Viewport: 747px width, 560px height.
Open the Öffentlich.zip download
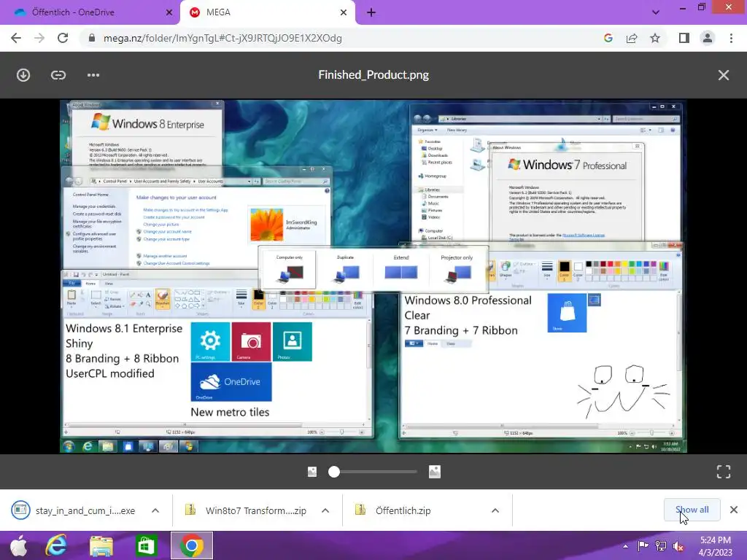click(x=393, y=510)
